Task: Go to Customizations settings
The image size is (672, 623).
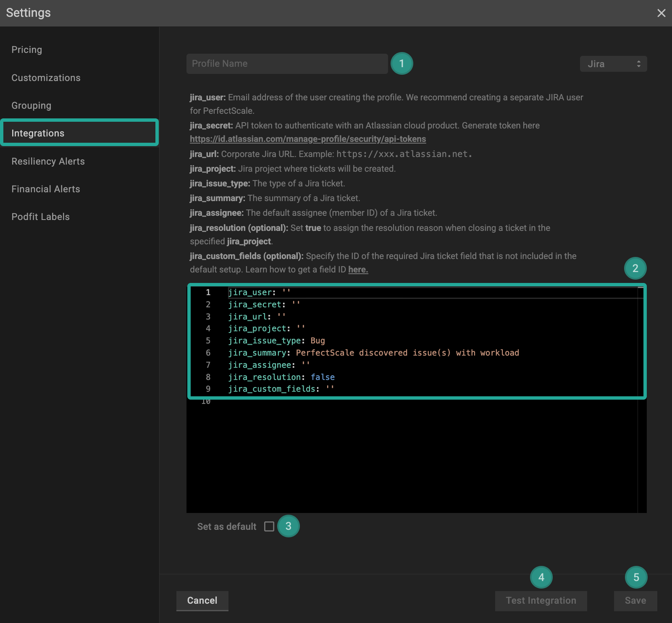Action: click(x=46, y=78)
